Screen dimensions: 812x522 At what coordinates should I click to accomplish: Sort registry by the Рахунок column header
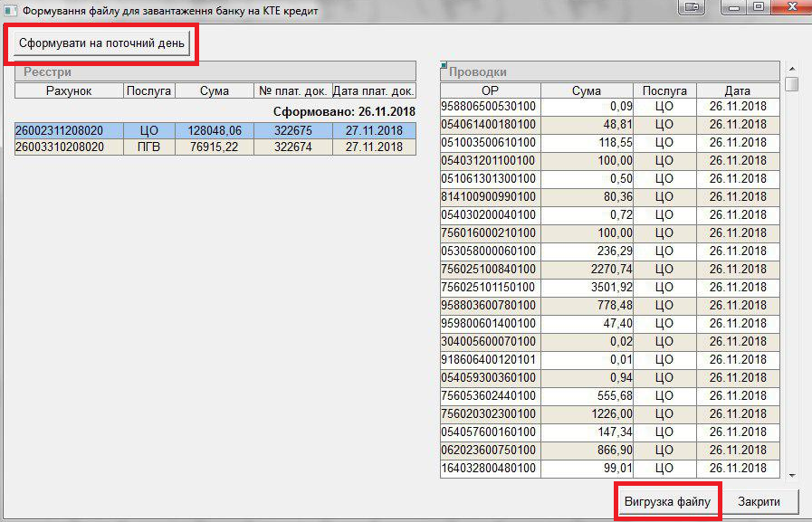point(69,90)
